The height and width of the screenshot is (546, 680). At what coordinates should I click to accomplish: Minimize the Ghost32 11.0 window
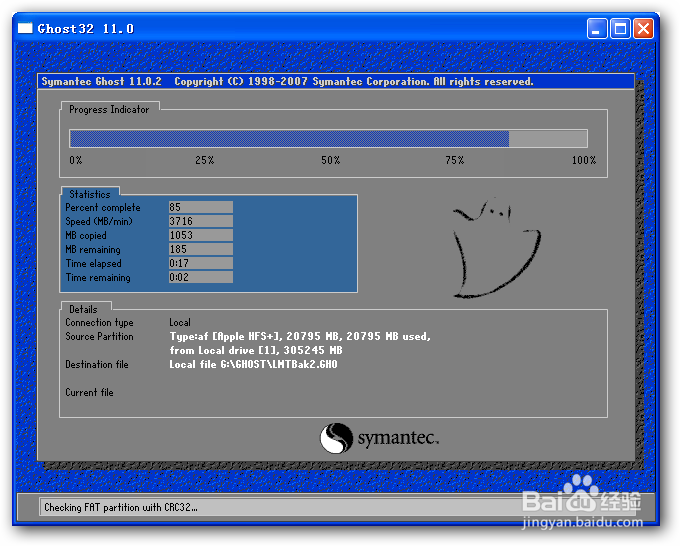597,29
